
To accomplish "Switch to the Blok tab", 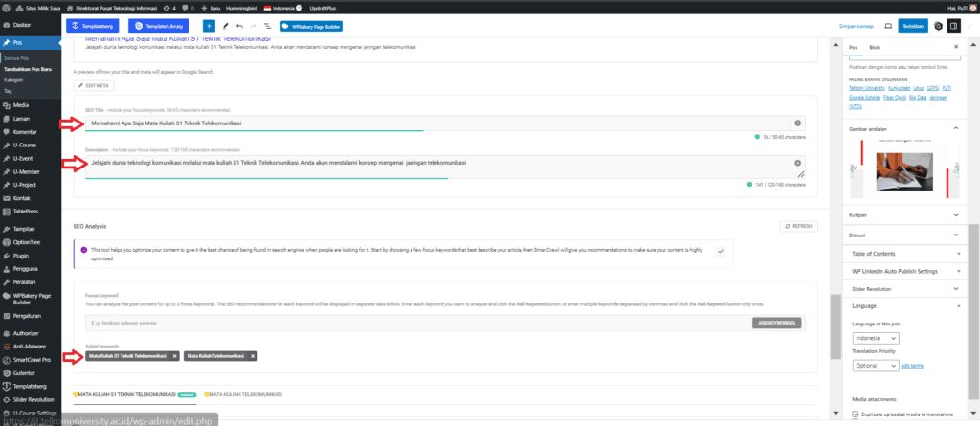I will (x=875, y=48).
